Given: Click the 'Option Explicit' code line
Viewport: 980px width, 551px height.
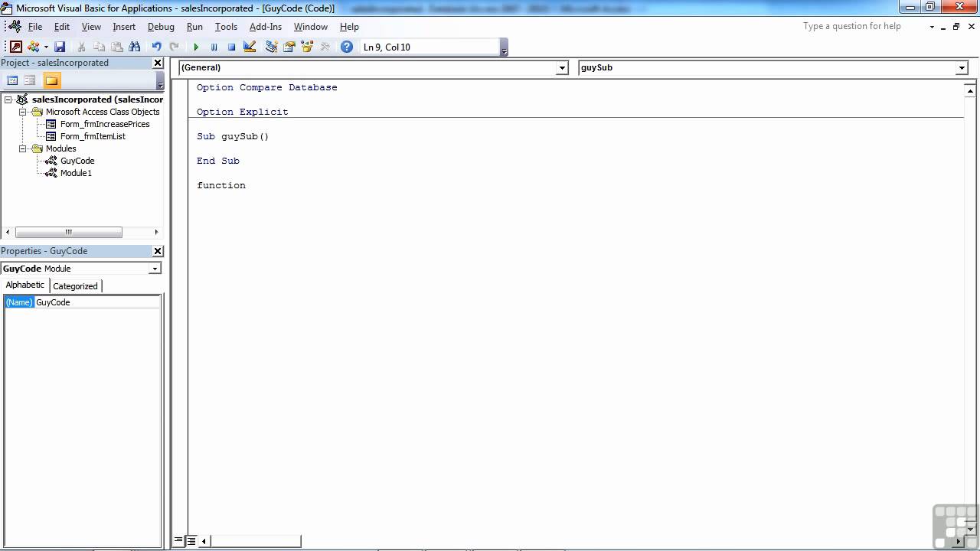Looking at the screenshot, I should coord(242,112).
